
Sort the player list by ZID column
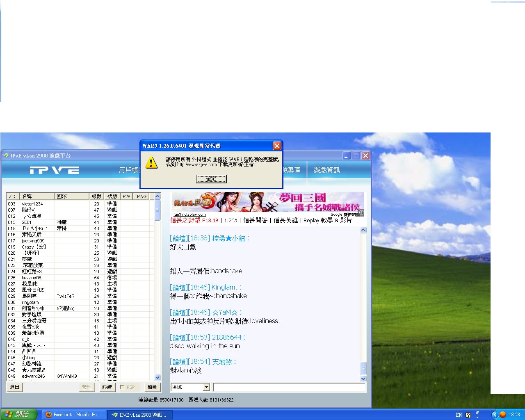click(x=13, y=196)
